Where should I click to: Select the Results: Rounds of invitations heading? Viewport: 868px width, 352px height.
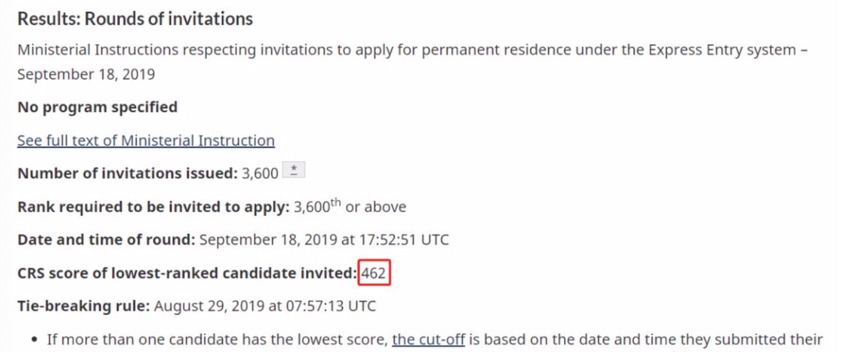click(135, 19)
